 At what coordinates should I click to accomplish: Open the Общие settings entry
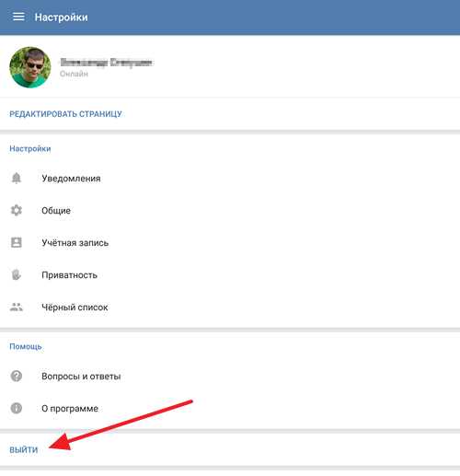click(x=230, y=211)
